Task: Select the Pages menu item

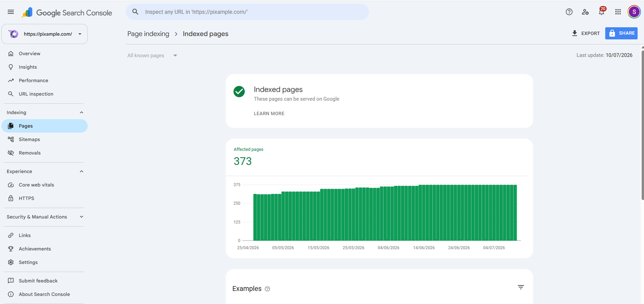Action: point(44,126)
